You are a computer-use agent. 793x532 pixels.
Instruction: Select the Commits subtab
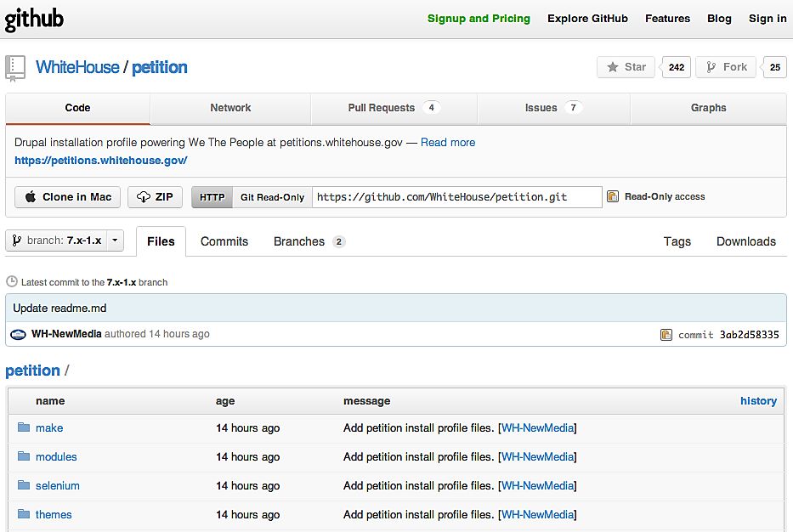[224, 241]
